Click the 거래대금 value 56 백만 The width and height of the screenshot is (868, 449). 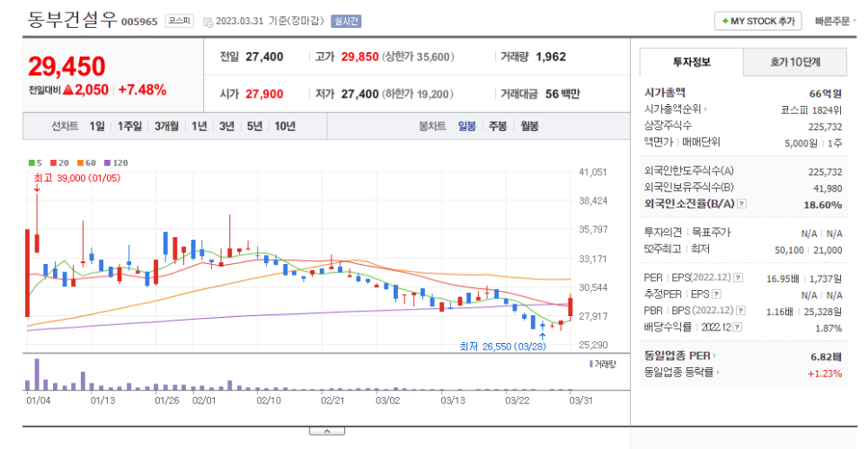pyautogui.click(x=562, y=94)
